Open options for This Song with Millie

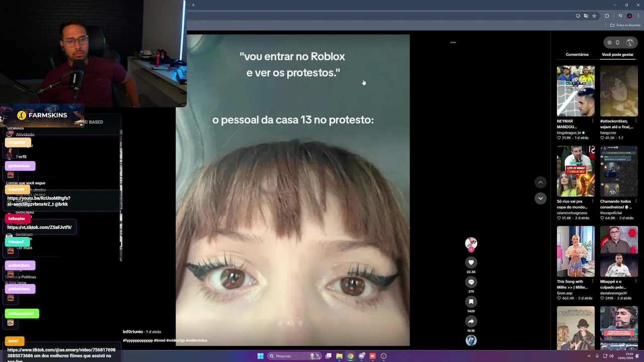click(592, 282)
